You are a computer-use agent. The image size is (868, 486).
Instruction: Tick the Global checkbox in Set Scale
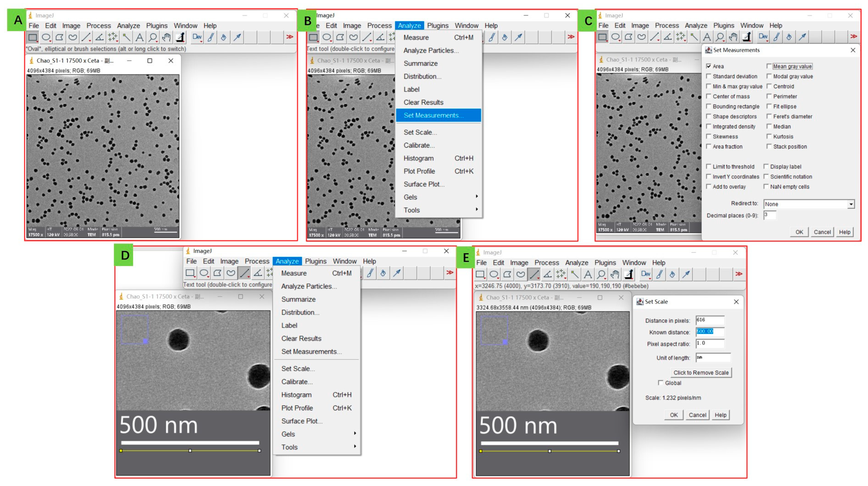(661, 383)
